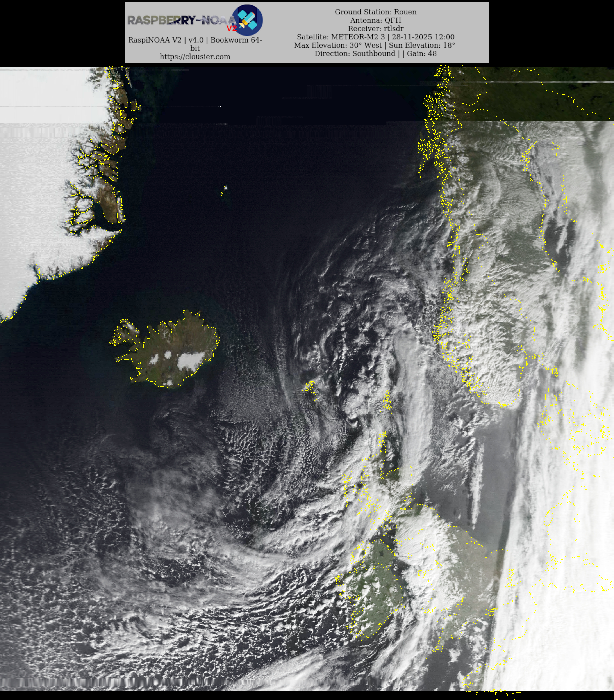The image size is (614, 700).
Task: Click the satellite logo icon in header
Action: pyautogui.click(x=248, y=20)
